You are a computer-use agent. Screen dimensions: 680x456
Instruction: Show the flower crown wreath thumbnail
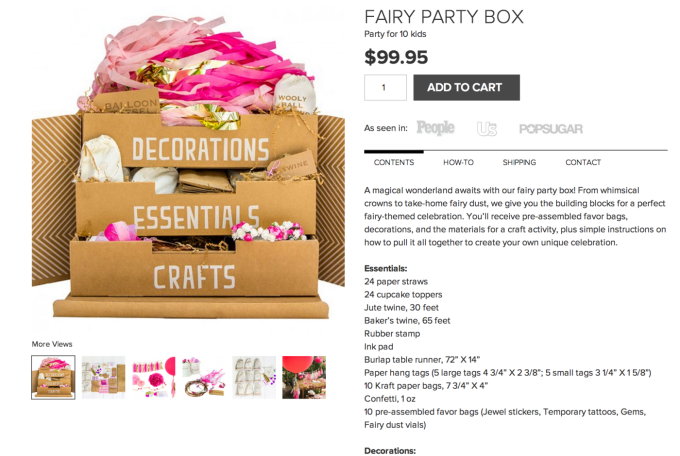[204, 377]
